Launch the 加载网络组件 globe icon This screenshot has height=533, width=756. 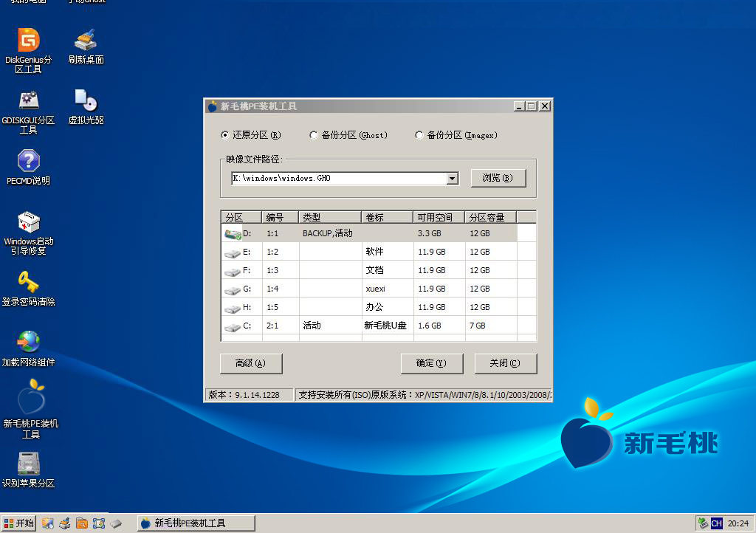(x=29, y=349)
